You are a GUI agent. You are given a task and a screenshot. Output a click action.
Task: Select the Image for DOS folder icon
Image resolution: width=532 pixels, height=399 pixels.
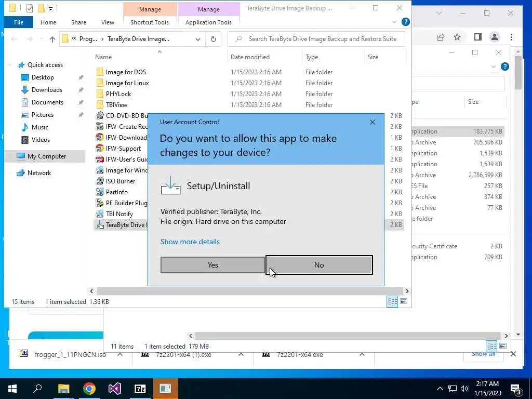click(x=100, y=72)
